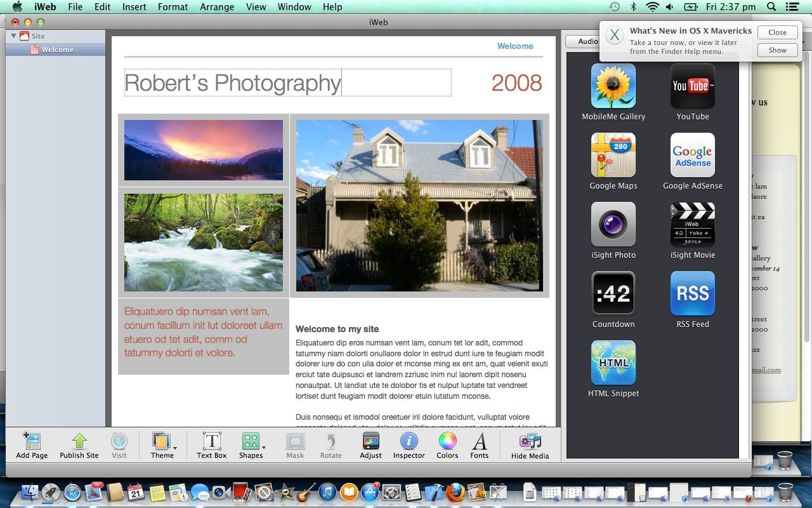Click the volume icon in menu bar
The image size is (812, 508).
click(x=671, y=7)
